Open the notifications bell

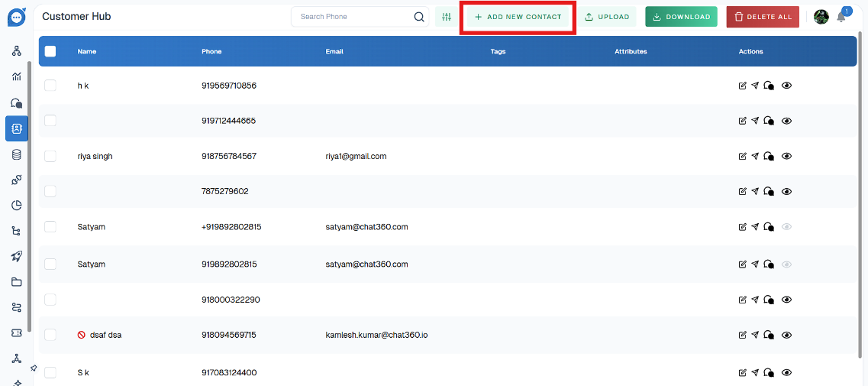841,18
